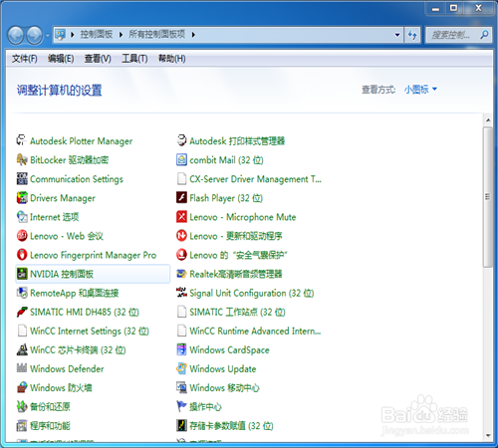The image size is (498, 448).
Task: Click the SIMATIC HMI DH485 icon
Action: [22, 312]
